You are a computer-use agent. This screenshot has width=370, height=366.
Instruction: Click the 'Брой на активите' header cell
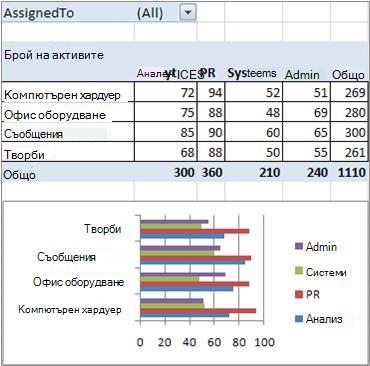[54, 55]
